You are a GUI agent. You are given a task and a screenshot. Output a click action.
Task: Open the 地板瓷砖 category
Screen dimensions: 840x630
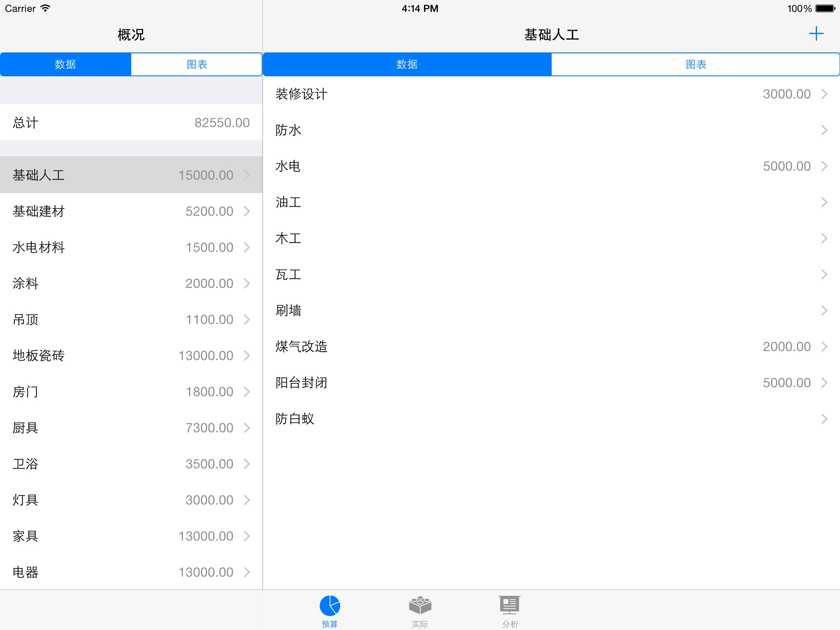131,356
